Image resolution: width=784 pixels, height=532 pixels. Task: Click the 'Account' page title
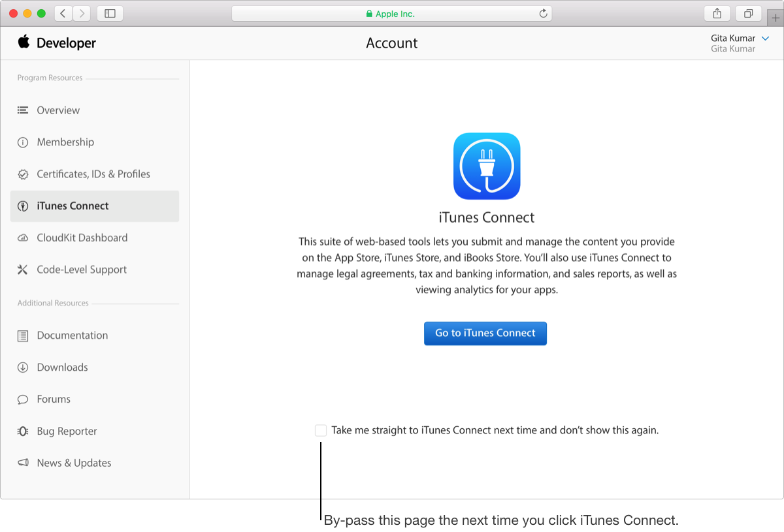click(391, 43)
